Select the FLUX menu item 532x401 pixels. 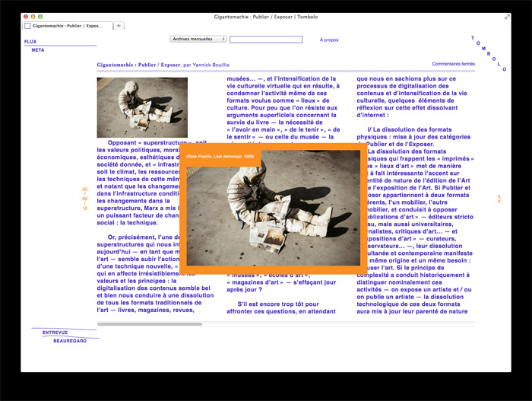(30, 41)
